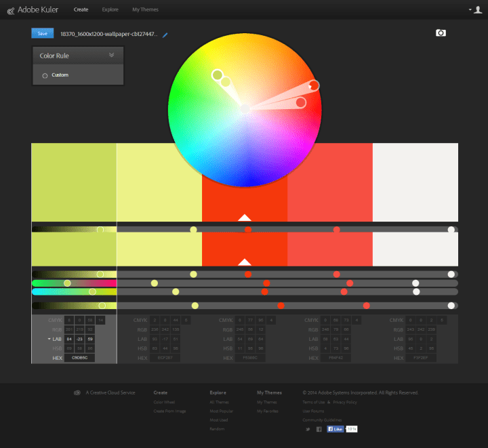Click the HEX field showing F3F2EF
Image resolution: width=488 pixels, height=448 pixels.
(x=421, y=358)
